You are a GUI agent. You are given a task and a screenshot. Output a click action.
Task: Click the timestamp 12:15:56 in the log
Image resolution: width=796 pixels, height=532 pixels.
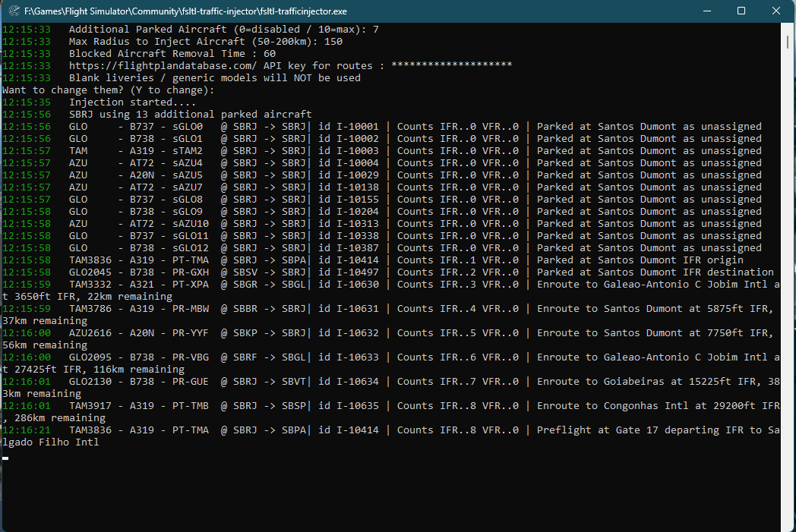tap(28, 114)
